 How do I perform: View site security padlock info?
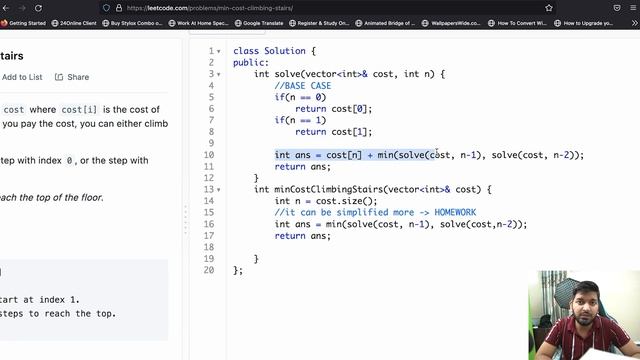click(x=119, y=8)
